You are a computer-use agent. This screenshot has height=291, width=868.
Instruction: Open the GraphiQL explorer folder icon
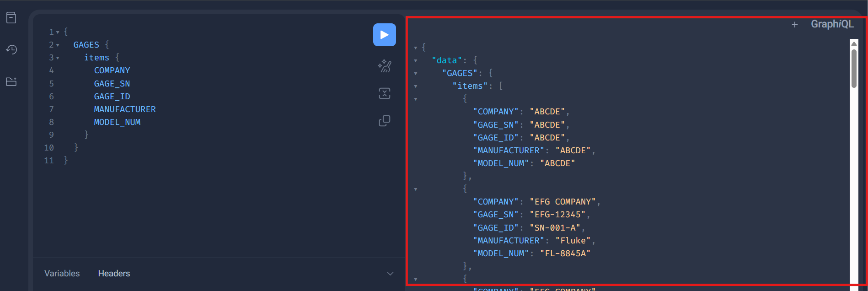tap(11, 81)
